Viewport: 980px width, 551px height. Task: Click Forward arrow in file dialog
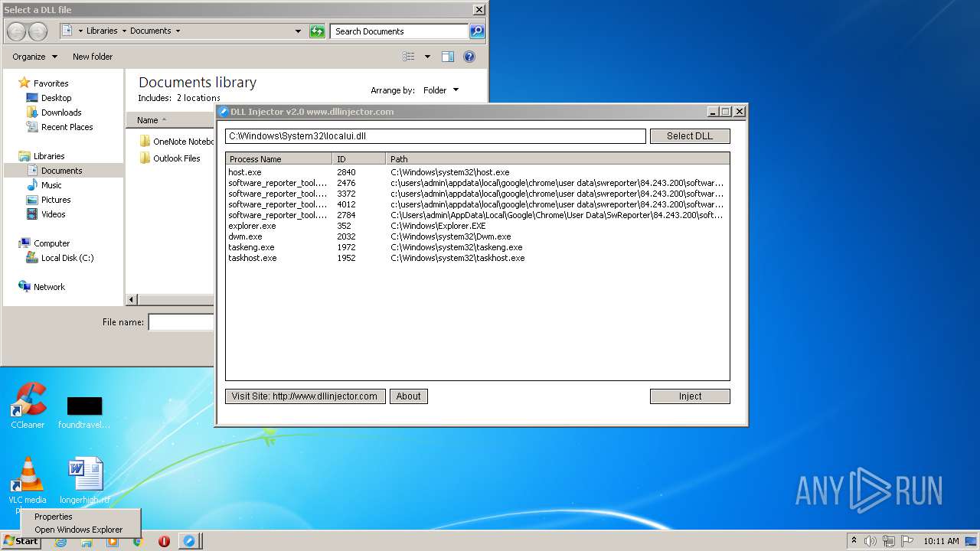click(x=38, y=31)
